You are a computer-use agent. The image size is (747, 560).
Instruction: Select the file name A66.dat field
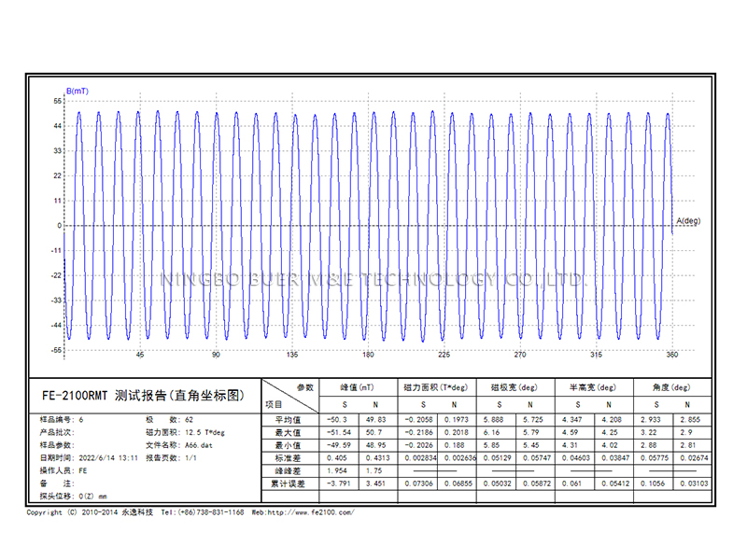point(182,445)
